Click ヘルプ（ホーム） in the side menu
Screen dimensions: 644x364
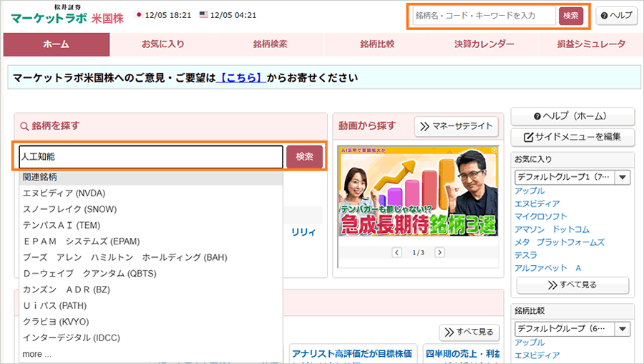pyautogui.click(x=573, y=116)
